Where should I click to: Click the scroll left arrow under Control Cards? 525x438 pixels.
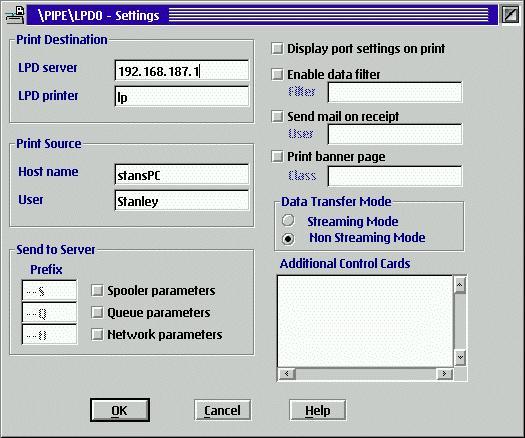click(287, 373)
